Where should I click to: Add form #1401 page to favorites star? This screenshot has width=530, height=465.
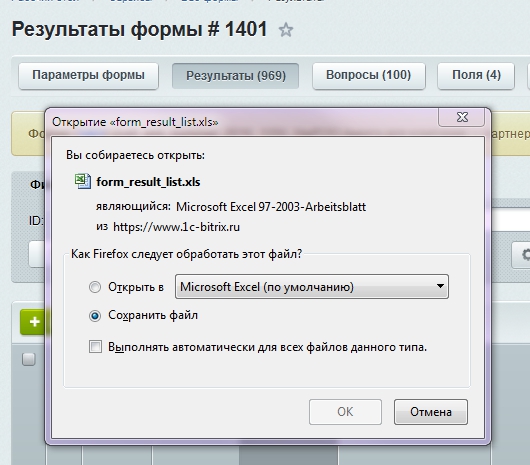[x=286, y=30]
